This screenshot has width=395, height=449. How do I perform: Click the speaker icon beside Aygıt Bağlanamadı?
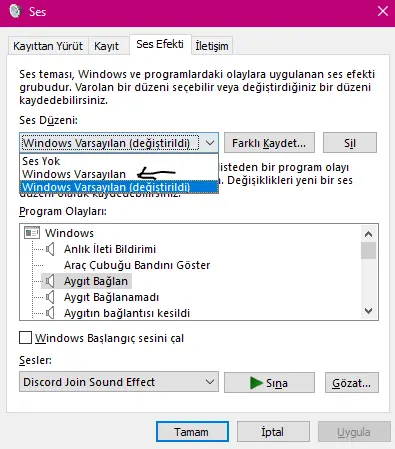[x=50, y=297]
